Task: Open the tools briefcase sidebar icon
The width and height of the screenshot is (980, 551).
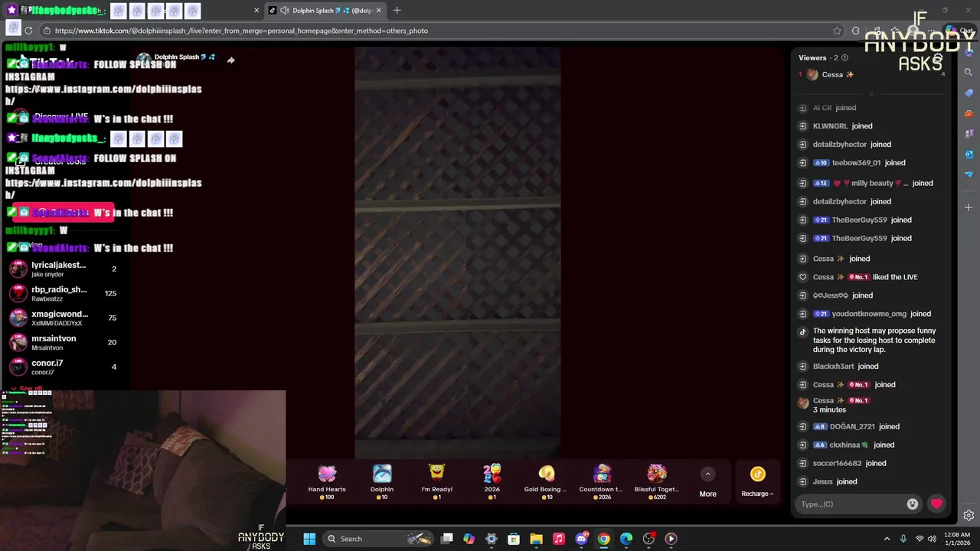Action: 969,113
